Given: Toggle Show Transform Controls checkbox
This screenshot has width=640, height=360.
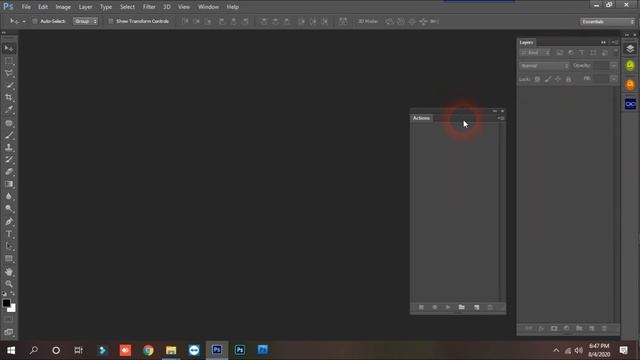Looking at the screenshot, I should click(111, 21).
